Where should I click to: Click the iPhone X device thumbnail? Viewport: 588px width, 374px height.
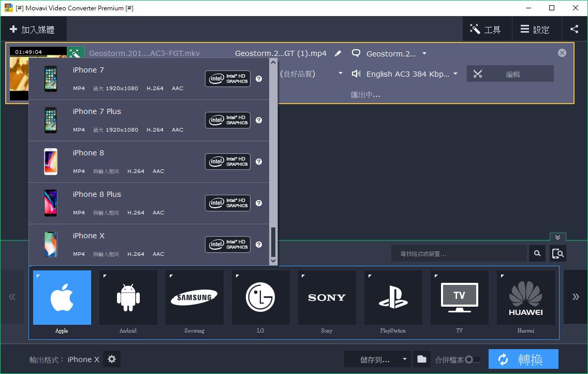pos(51,244)
